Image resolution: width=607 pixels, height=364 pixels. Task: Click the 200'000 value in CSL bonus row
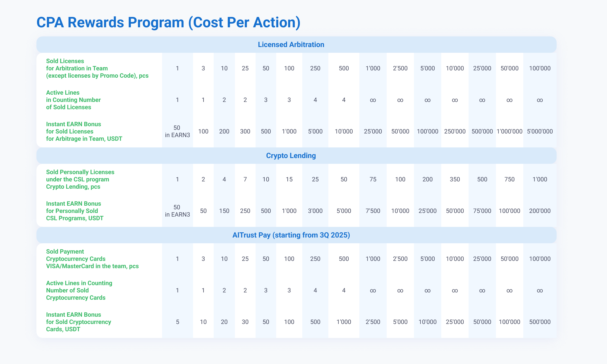540,211
